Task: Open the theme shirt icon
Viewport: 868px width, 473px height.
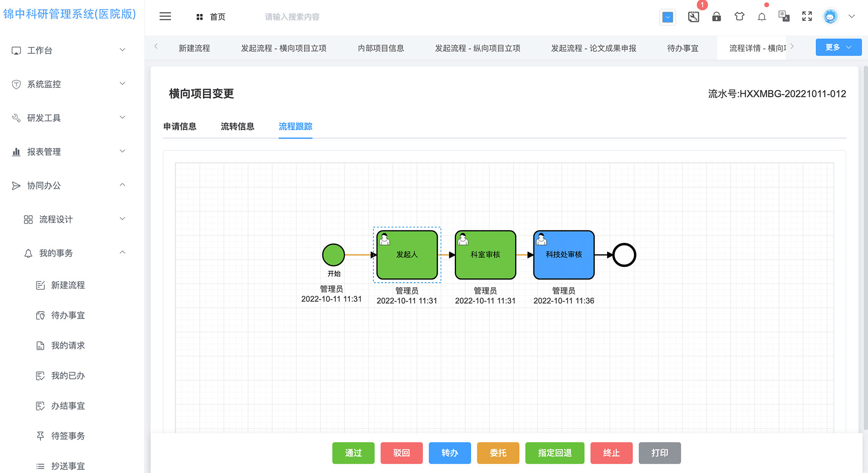Action: tap(739, 17)
